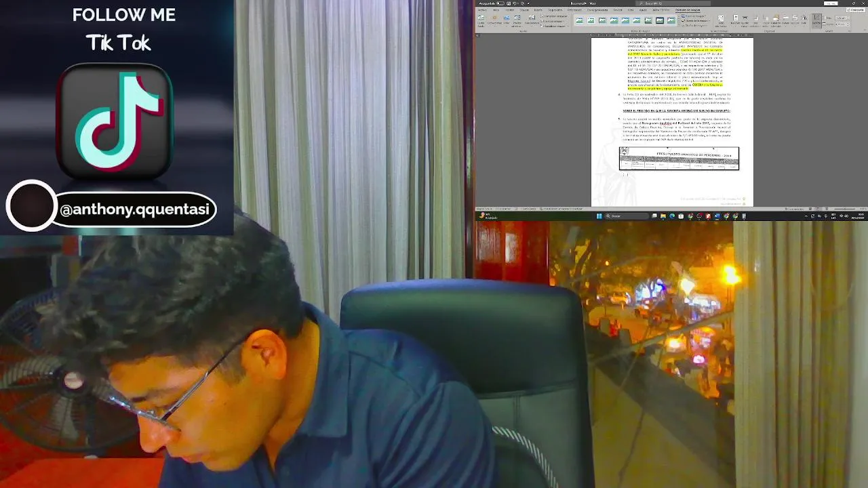Click the Windows taskbar search box
Screen dimensions: 868x488
[627, 216]
